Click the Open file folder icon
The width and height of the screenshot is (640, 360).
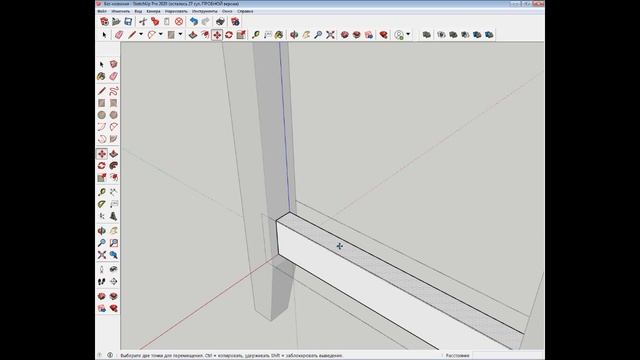coord(116,22)
